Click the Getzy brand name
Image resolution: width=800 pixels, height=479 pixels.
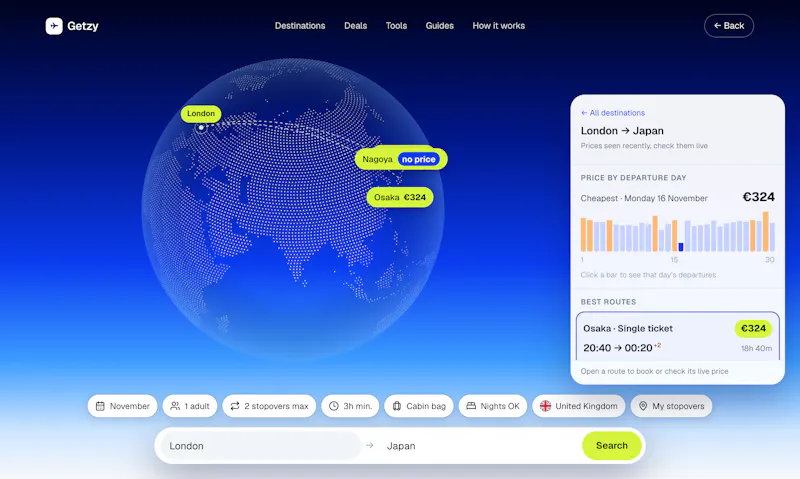point(83,26)
